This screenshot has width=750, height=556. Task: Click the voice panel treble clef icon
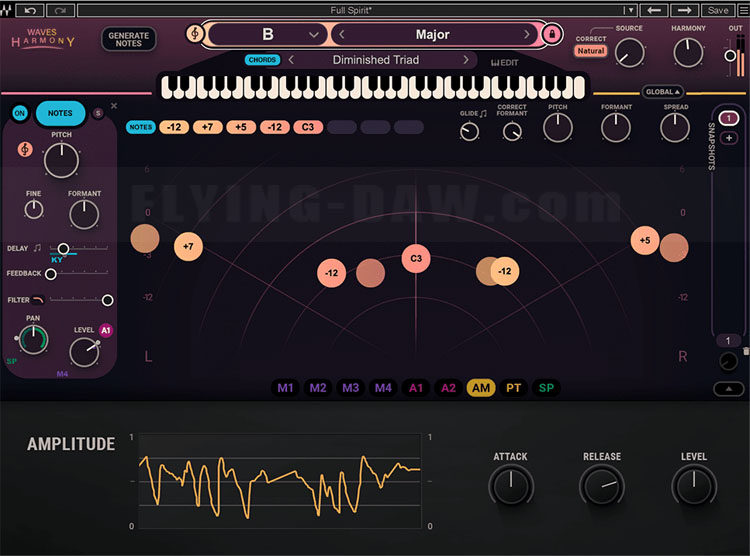[x=25, y=149]
